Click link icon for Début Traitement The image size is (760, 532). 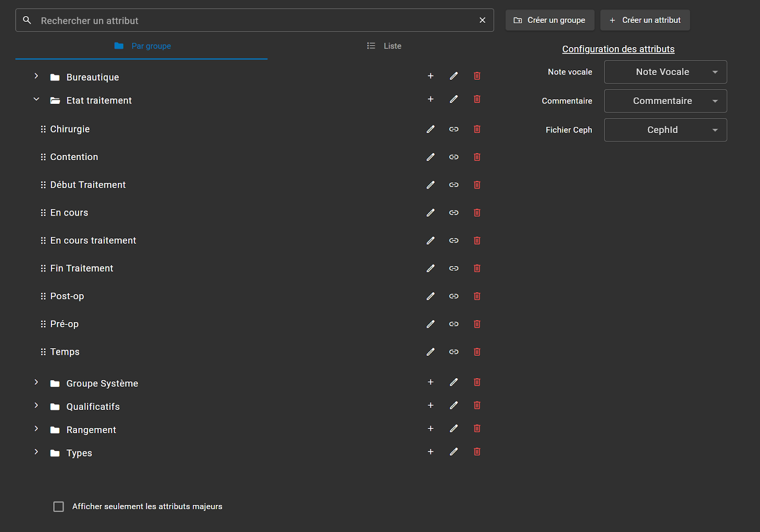pyautogui.click(x=454, y=185)
